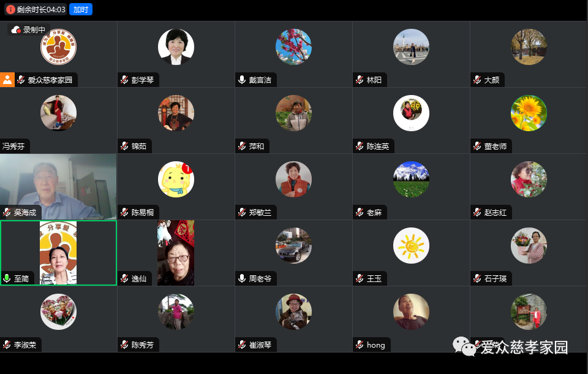Click the black car avatar of 周老爷
Screen dimensions: 588x374
(293, 246)
